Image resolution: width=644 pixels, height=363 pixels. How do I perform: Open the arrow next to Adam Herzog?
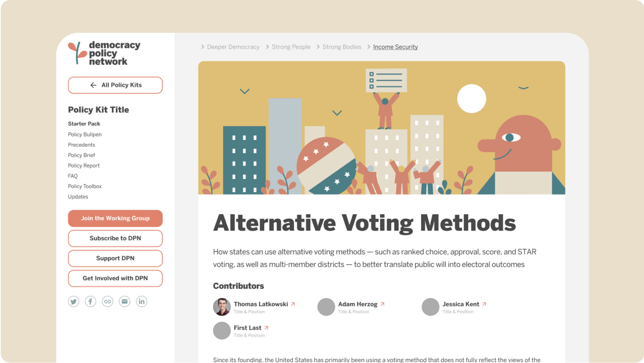(x=382, y=304)
